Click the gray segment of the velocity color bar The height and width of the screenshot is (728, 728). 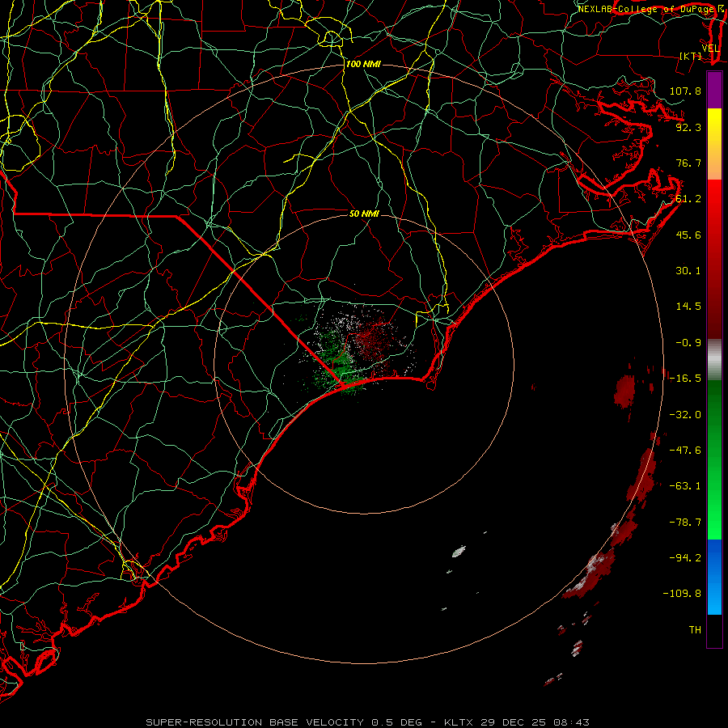[714, 360]
